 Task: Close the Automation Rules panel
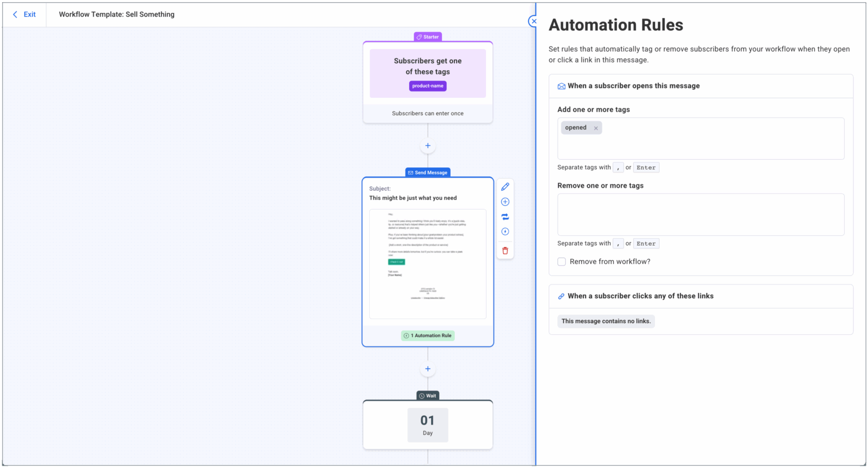click(x=533, y=21)
